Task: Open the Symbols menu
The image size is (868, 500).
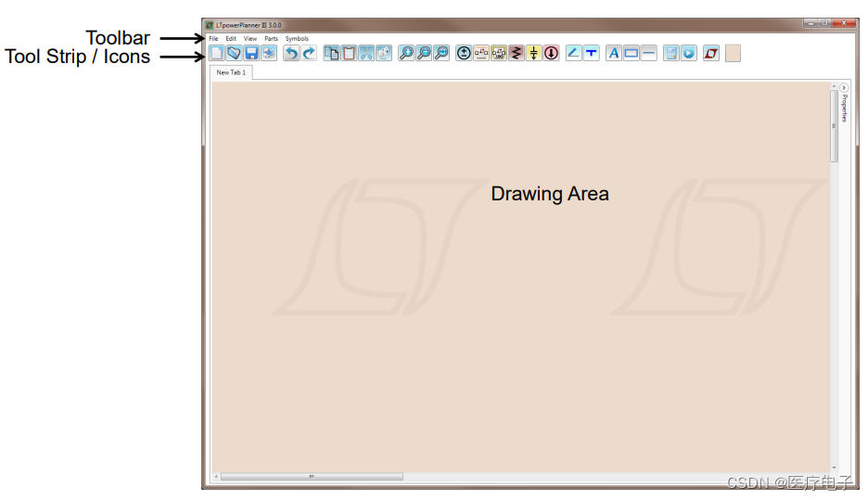Action: 297,39
